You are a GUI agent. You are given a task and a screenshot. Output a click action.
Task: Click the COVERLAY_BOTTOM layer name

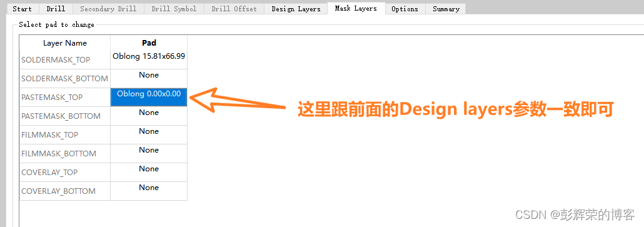coord(58,191)
